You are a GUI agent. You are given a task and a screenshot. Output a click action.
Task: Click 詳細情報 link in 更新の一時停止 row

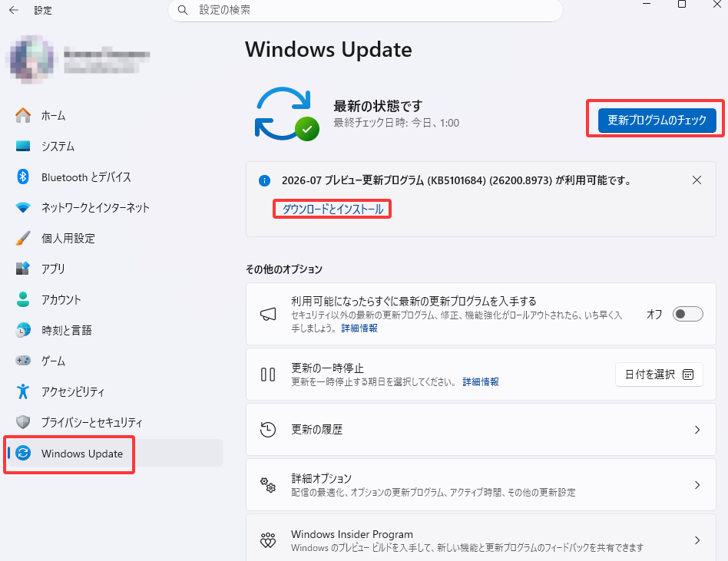point(481,382)
